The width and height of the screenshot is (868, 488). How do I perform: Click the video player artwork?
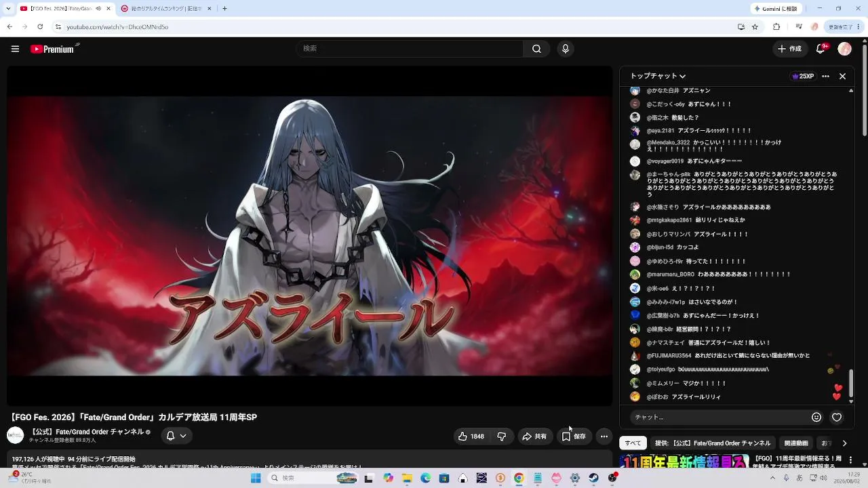310,236
